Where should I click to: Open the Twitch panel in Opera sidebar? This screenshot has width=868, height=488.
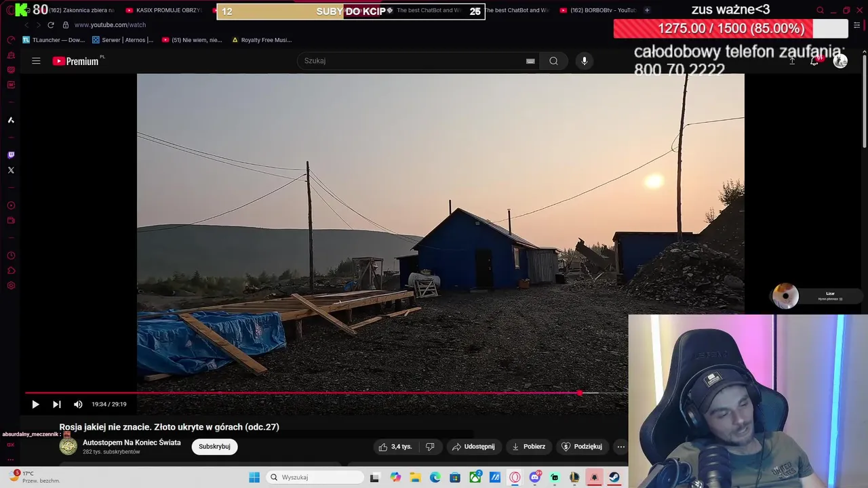coord(11,155)
